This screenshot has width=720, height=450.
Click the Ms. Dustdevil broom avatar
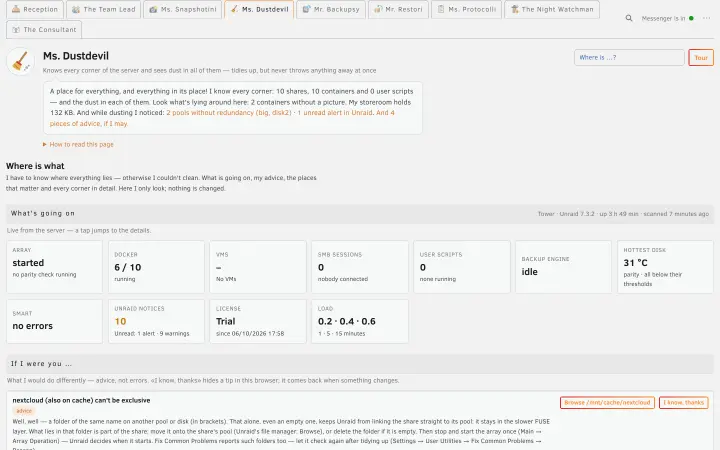(x=21, y=61)
